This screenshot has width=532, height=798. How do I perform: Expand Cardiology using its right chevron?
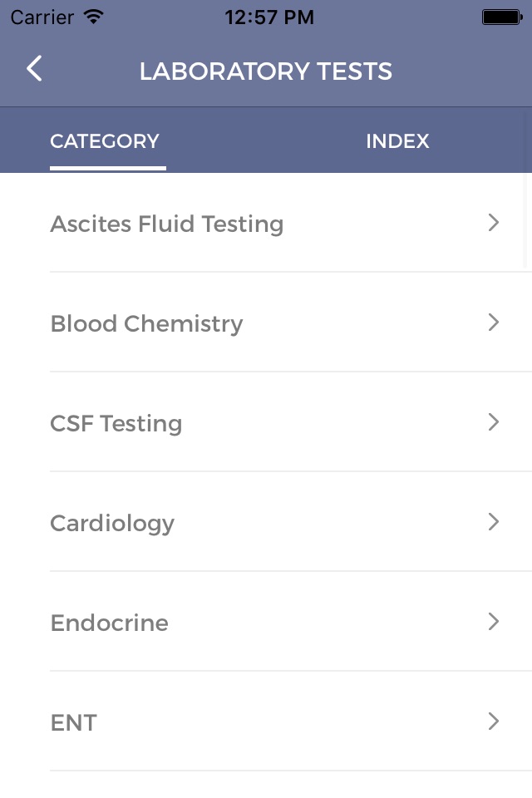tap(493, 522)
